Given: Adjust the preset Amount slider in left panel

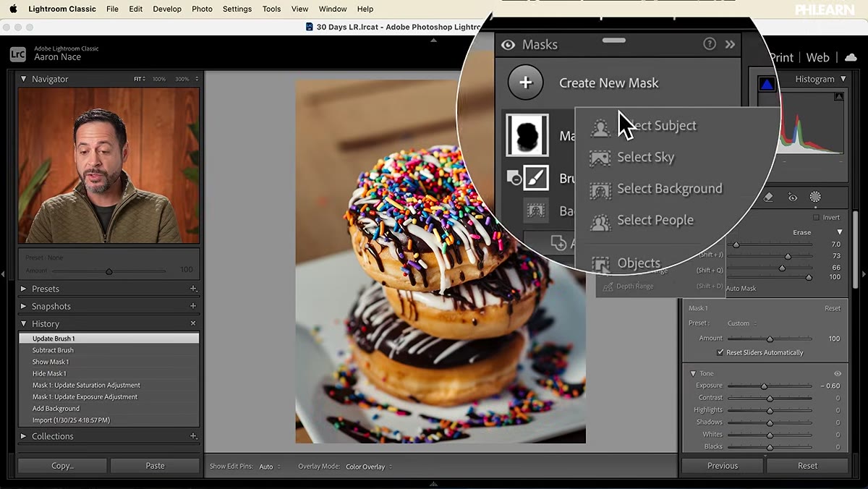Looking at the screenshot, I should click(x=109, y=271).
